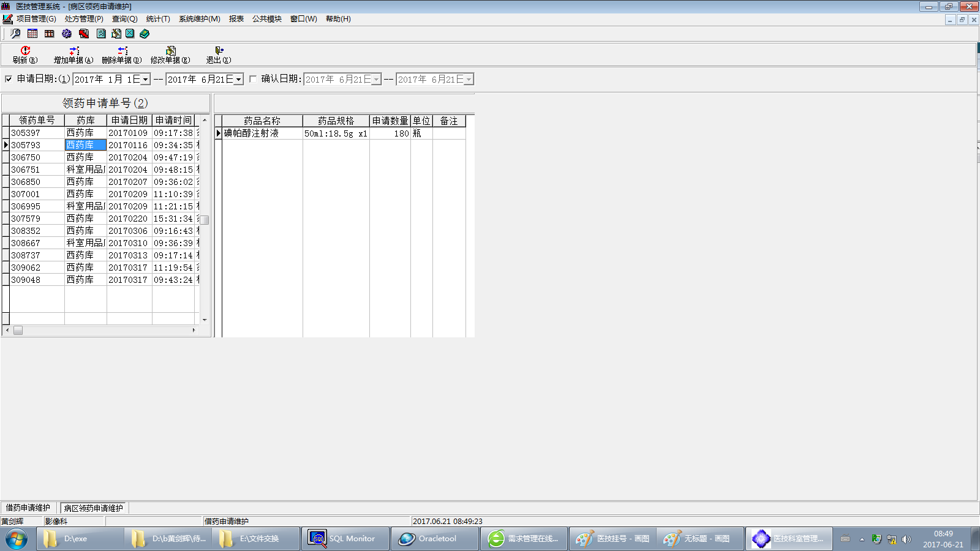Open the 公共模块 menu

click(x=267, y=19)
